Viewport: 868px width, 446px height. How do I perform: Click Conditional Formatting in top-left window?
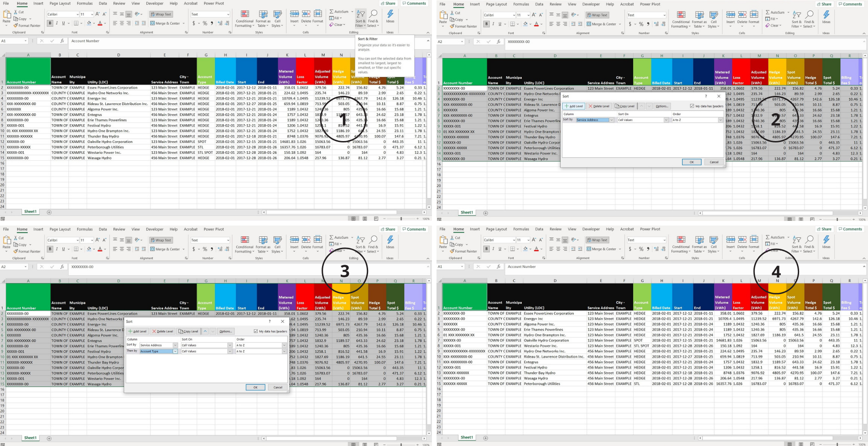244,19
